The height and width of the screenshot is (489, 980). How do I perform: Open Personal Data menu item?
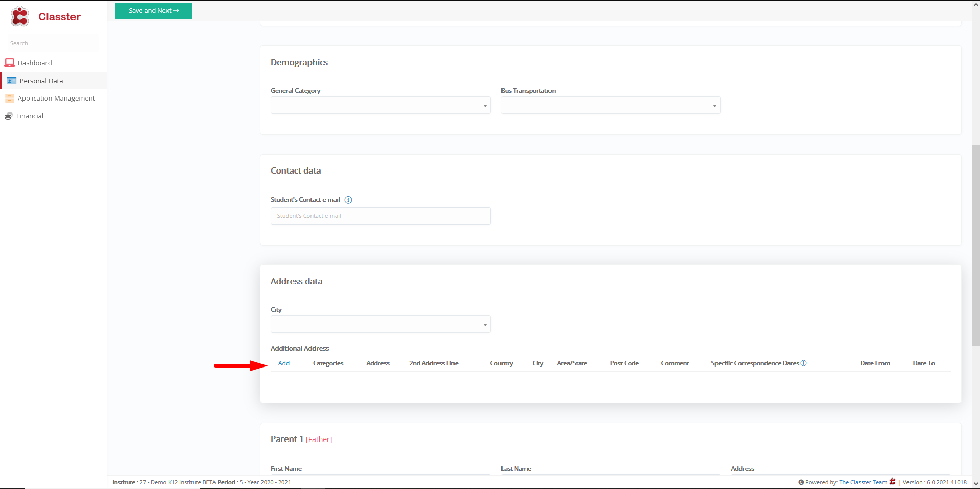[x=41, y=81]
